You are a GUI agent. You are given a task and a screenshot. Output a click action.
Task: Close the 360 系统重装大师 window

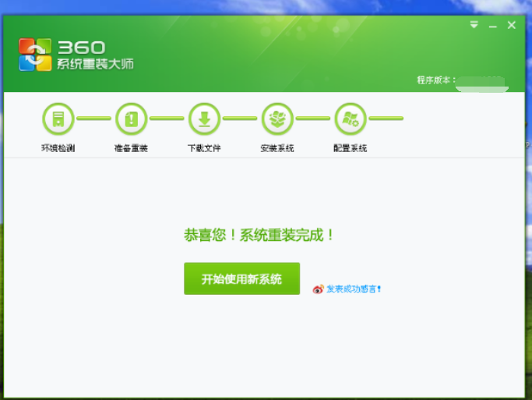coord(512,26)
